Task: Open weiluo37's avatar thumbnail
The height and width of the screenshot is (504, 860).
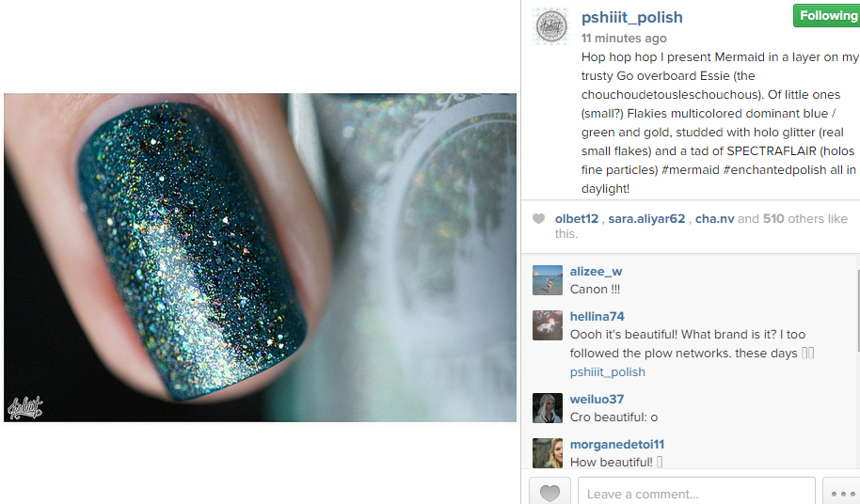Action: tap(548, 408)
